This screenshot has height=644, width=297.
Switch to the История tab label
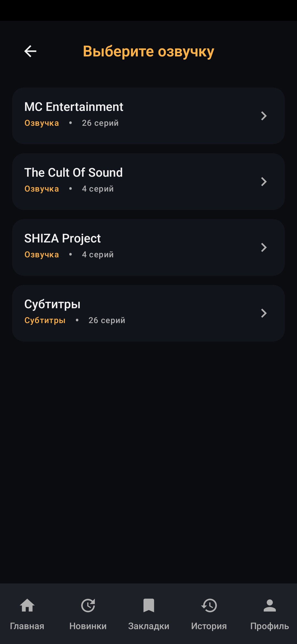click(x=209, y=626)
